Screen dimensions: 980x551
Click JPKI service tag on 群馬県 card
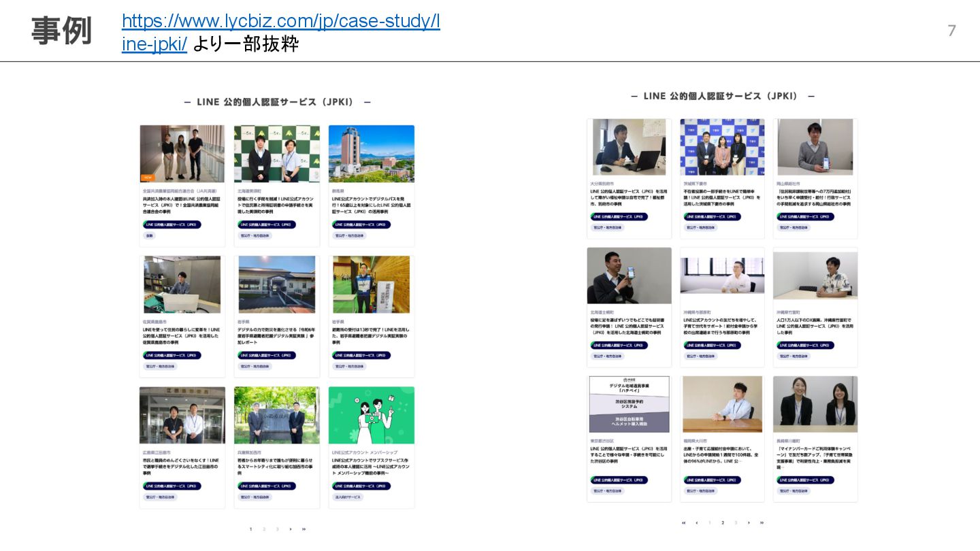[361, 224]
